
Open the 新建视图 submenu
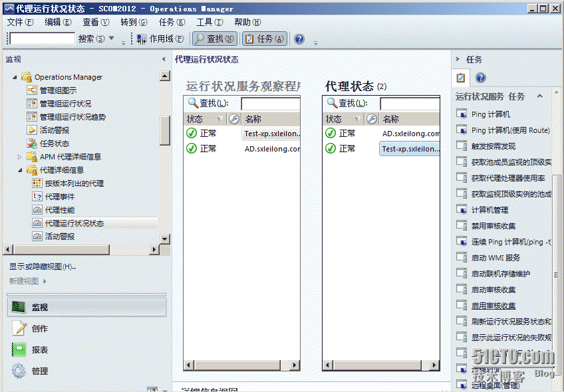[28, 281]
